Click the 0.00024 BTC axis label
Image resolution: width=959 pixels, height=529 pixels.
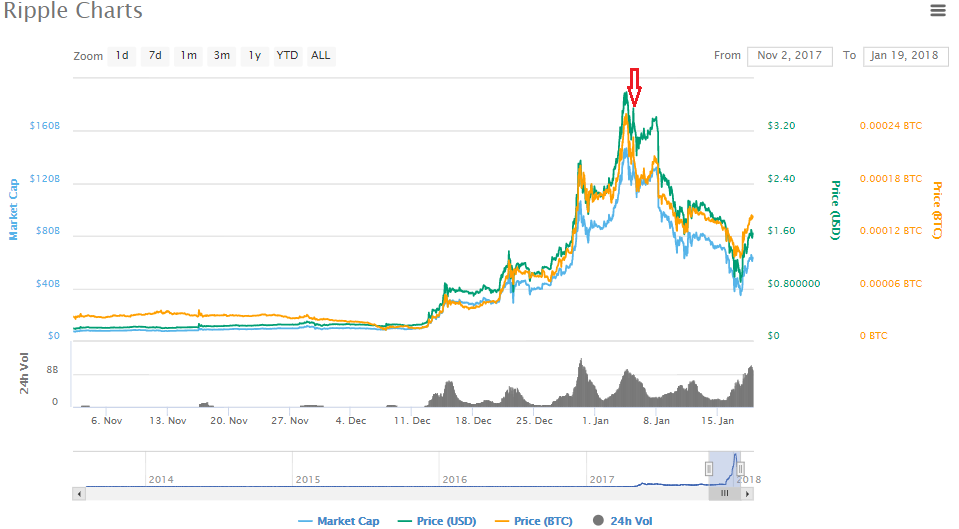(x=890, y=126)
